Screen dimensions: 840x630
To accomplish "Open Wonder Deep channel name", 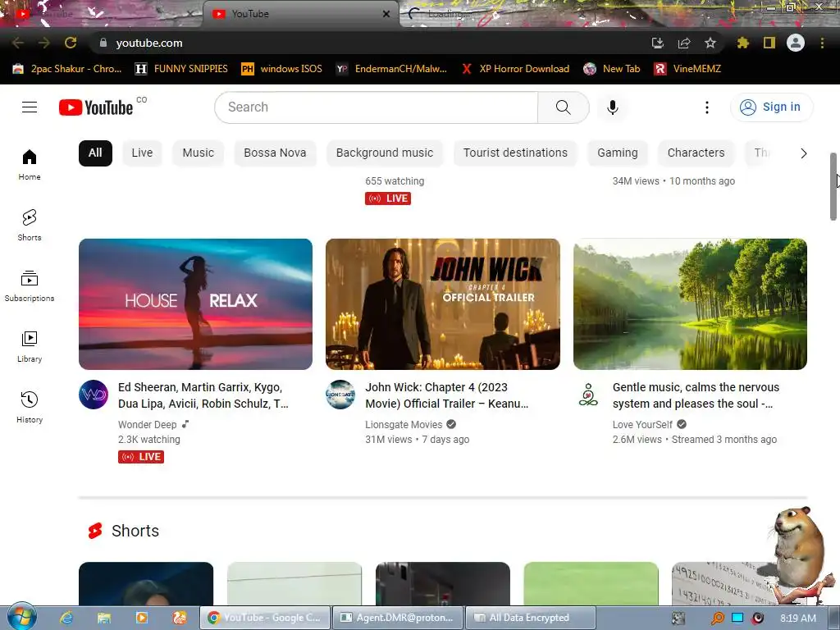I will pos(148,424).
